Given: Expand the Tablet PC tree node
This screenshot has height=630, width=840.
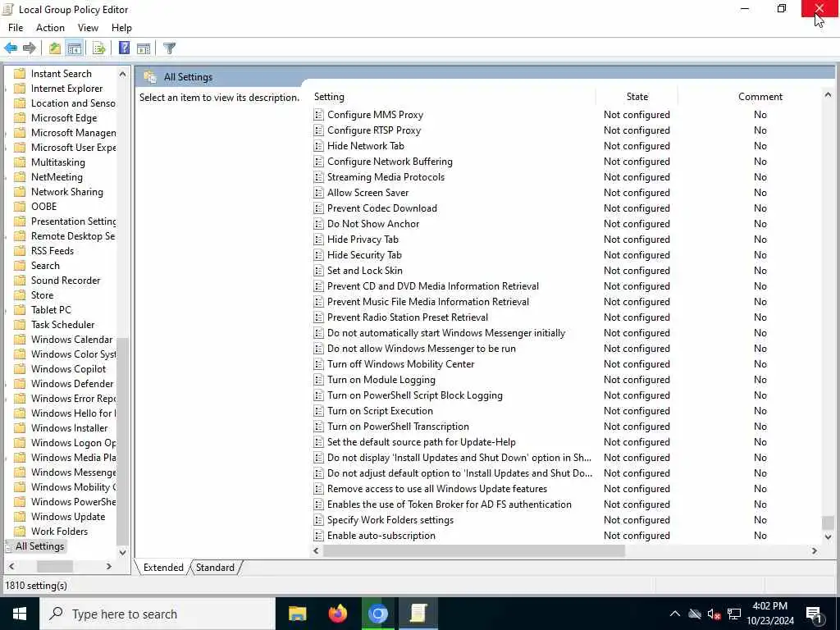Looking at the screenshot, I should click(x=7, y=310).
